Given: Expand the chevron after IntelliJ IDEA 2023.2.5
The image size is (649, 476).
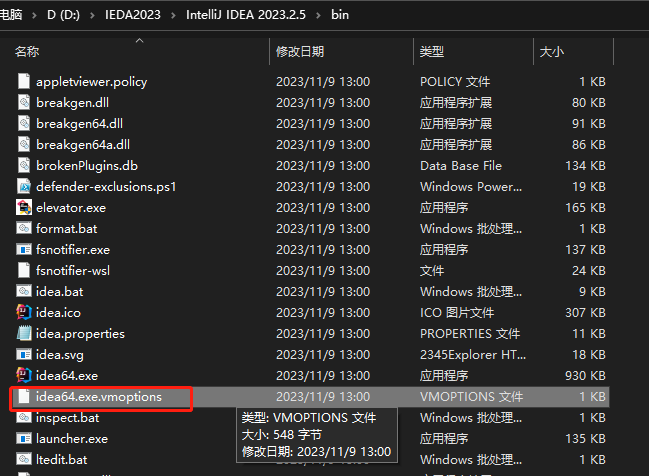Looking at the screenshot, I should tap(318, 15).
